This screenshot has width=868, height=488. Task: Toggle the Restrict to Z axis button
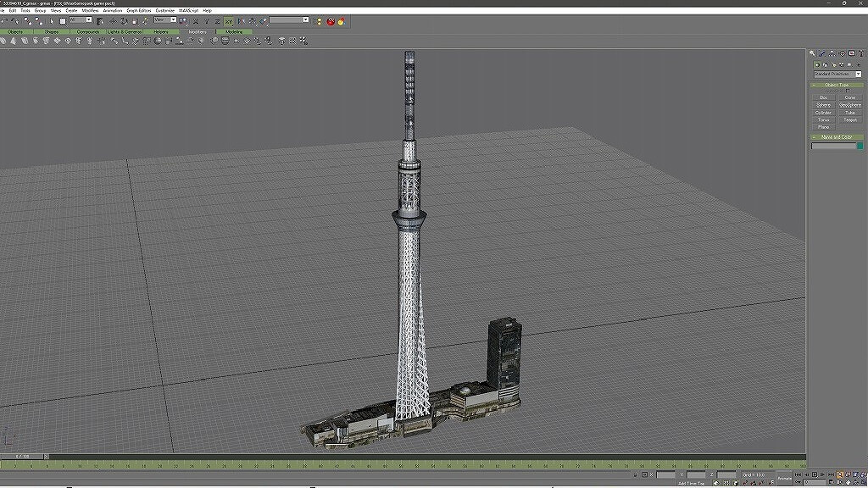217,21
